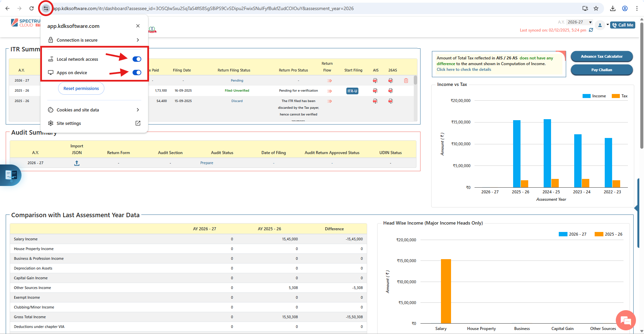
Task: Open Site settings from the popup
Action: [x=94, y=123]
